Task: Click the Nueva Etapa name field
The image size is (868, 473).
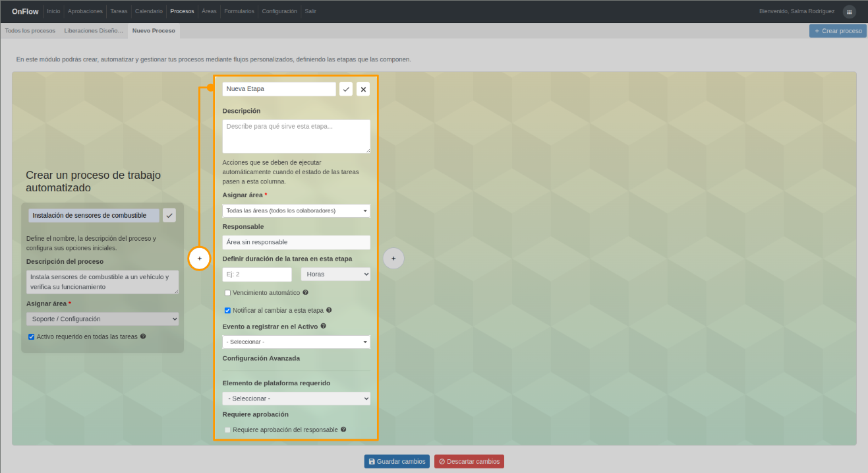Action: 279,89
